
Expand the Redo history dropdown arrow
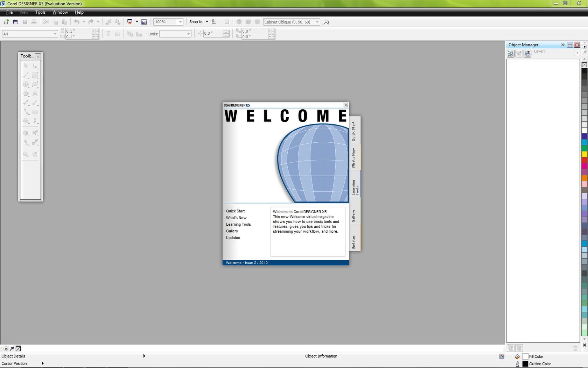click(98, 22)
